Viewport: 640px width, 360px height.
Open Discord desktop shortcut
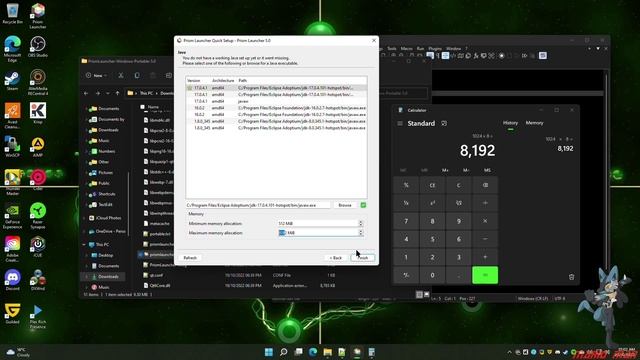(12, 280)
